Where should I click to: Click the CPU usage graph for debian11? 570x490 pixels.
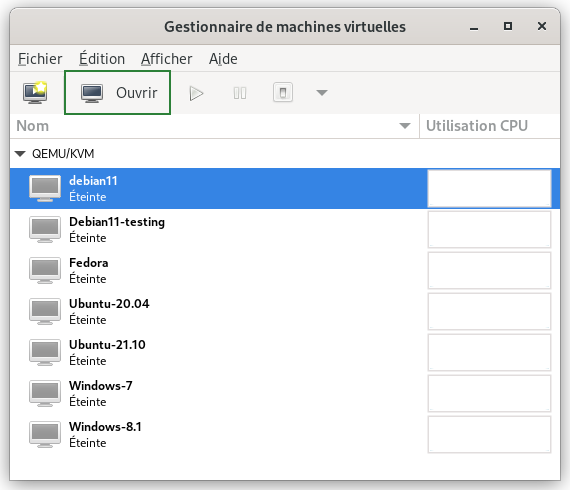pos(489,188)
